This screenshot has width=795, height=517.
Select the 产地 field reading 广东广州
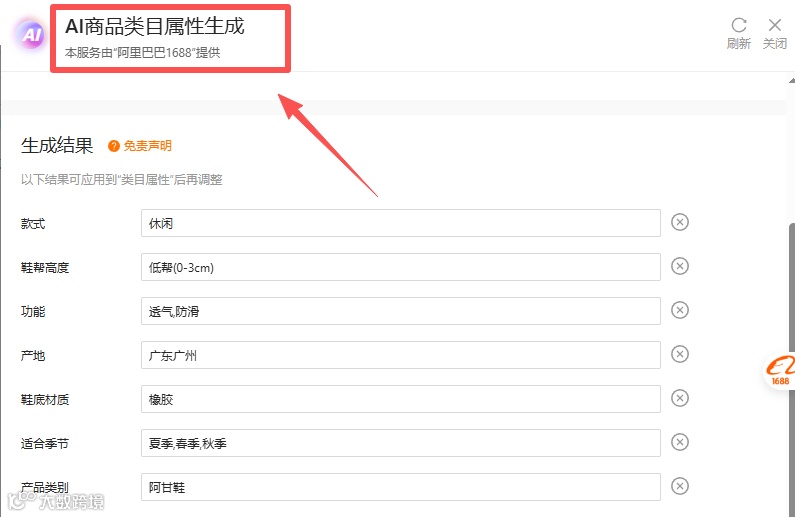[x=401, y=355]
